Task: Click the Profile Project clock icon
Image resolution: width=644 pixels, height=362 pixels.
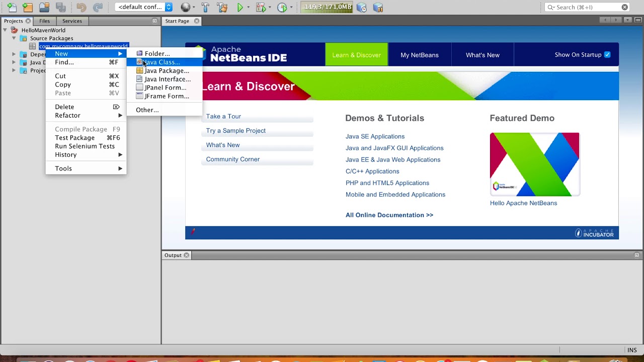Action: coord(282,7)
